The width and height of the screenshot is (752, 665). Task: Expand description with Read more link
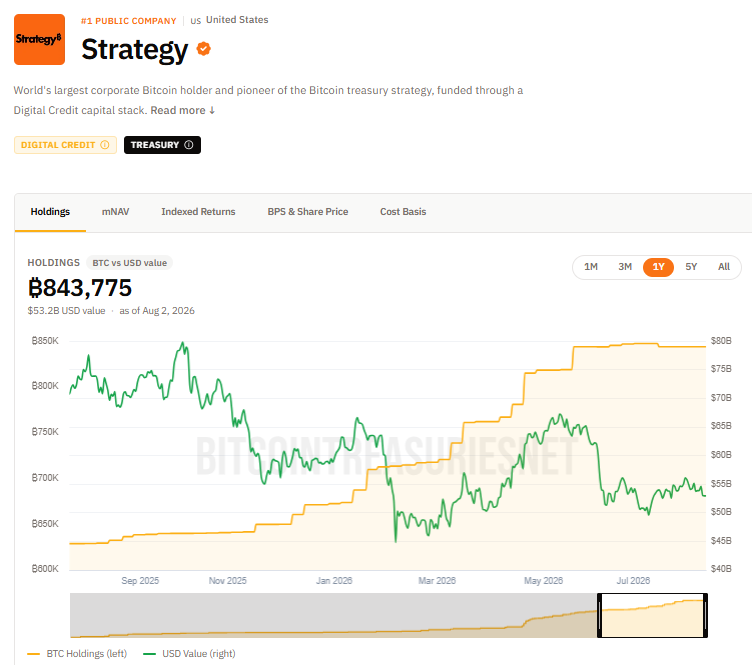click(x=183, y=110)
